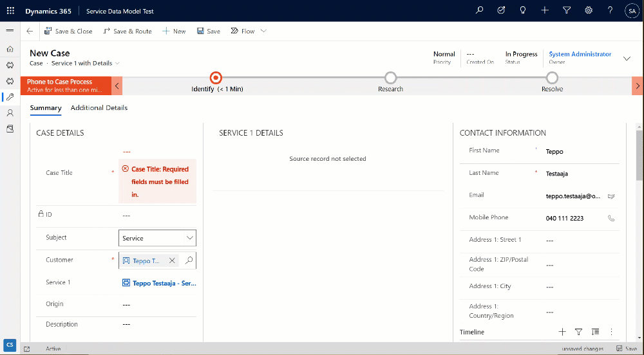
Task: Collapse the process bar left chevron
Action: (117, 86)
